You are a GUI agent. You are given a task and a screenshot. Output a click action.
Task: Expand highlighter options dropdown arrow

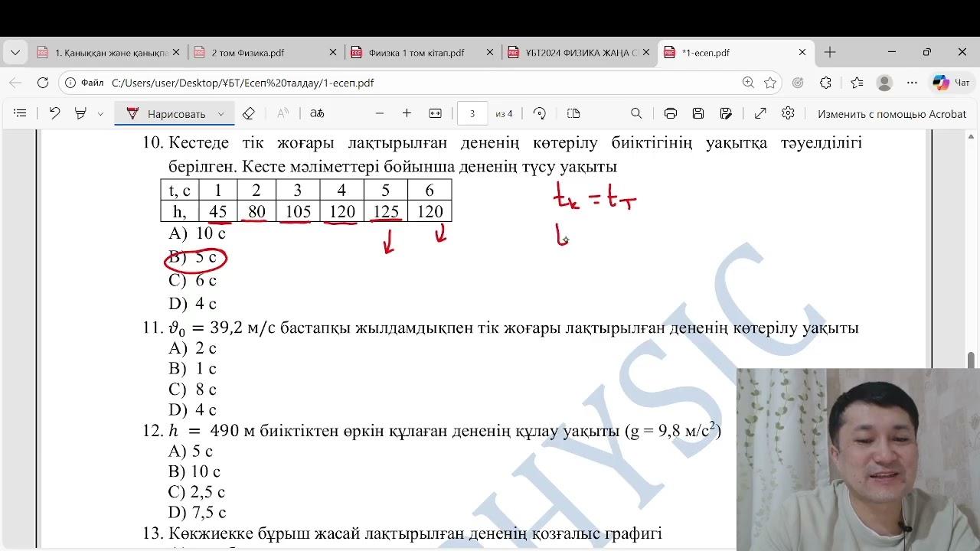point(100,114)
